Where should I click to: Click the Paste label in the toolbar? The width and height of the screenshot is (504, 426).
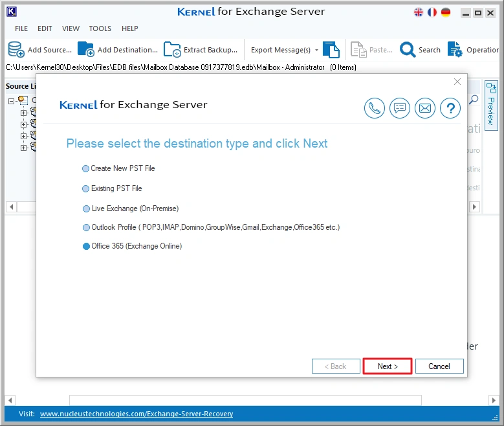[381, 50]
